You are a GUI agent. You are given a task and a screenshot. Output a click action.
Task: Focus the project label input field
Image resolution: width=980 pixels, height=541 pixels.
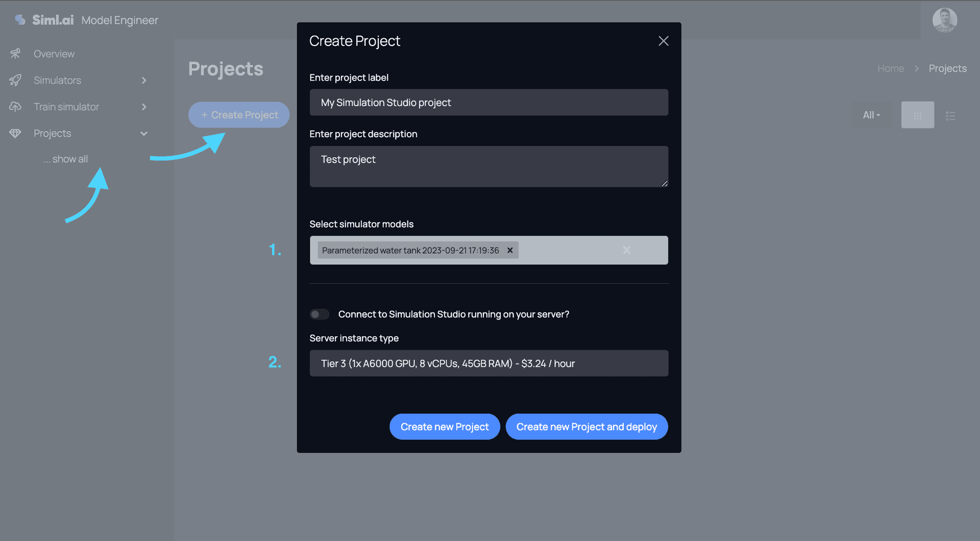[488, 103]
